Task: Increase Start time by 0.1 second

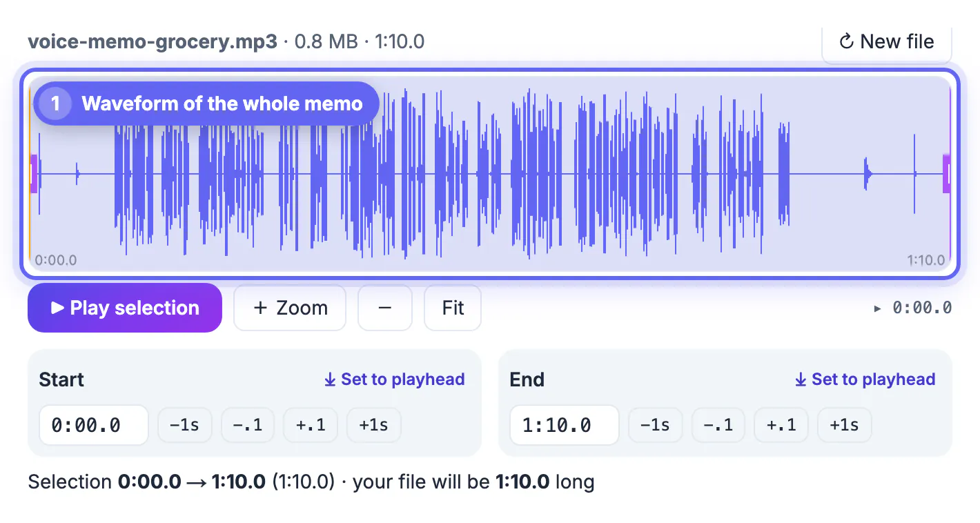Action: tap(311, 425)
